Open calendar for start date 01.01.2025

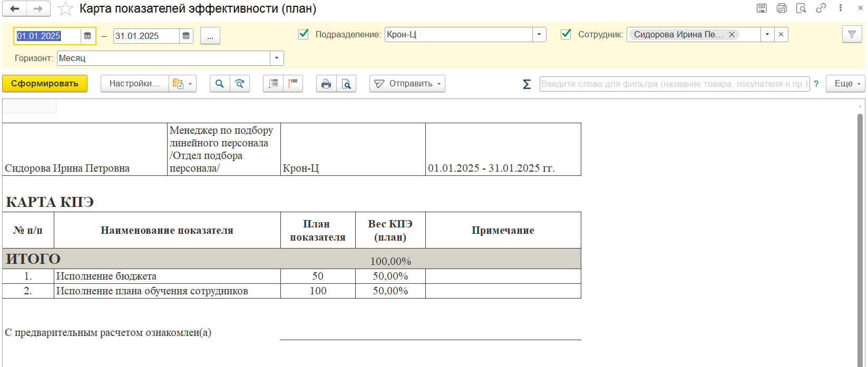tap(87, 36)
